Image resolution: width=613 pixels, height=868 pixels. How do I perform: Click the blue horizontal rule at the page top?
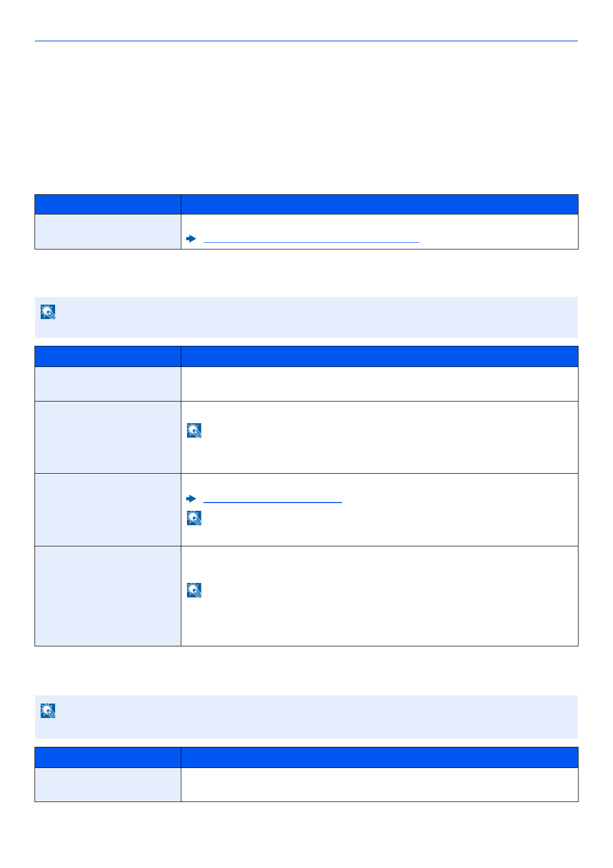(x=306, y=41)
